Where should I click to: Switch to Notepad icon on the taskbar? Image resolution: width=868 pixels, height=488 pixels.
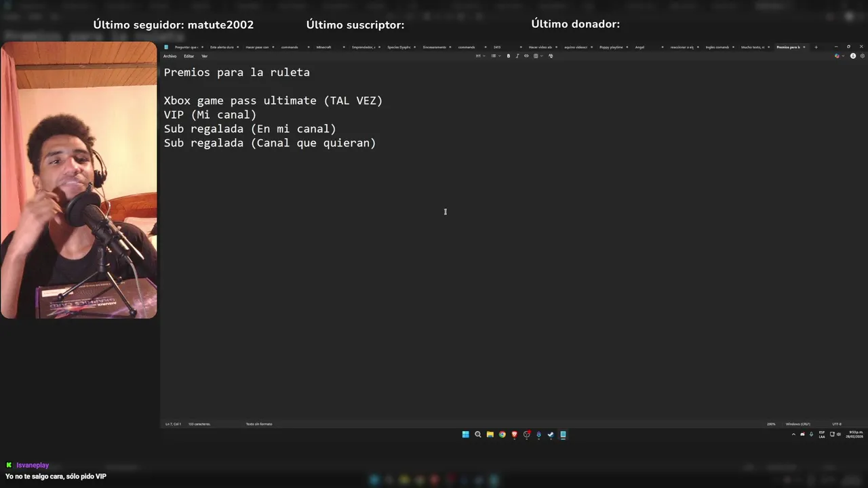563,434
